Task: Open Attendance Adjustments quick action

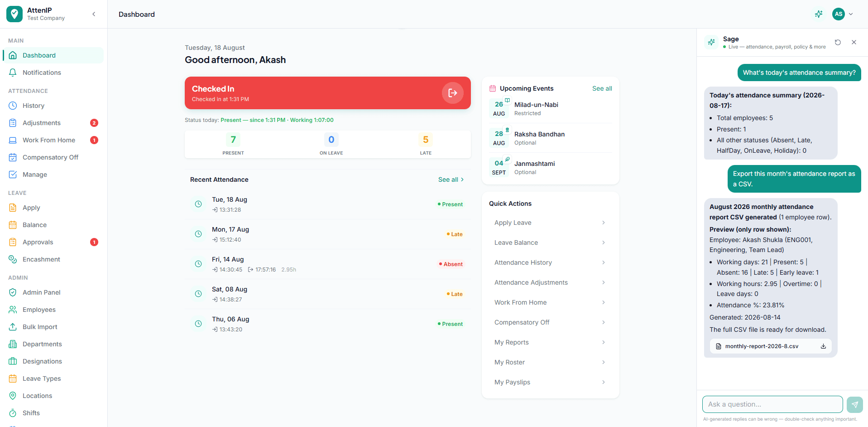Action: [x=550, y=282]
